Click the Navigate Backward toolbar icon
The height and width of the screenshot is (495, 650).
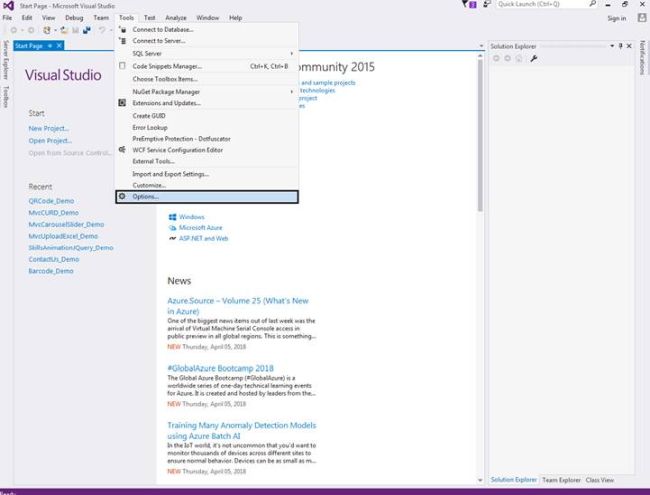[x=14, y=30]
